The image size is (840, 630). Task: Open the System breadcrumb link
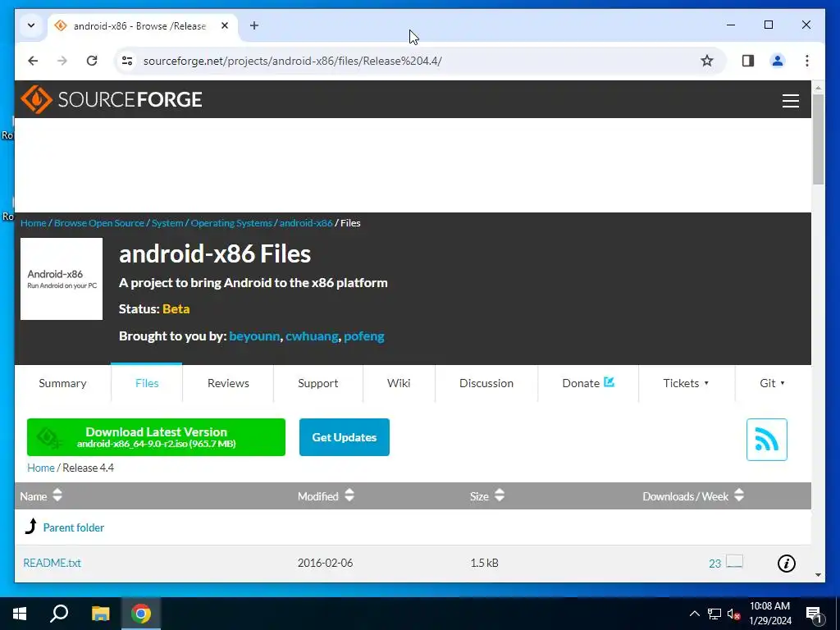(x=167, y=223)
